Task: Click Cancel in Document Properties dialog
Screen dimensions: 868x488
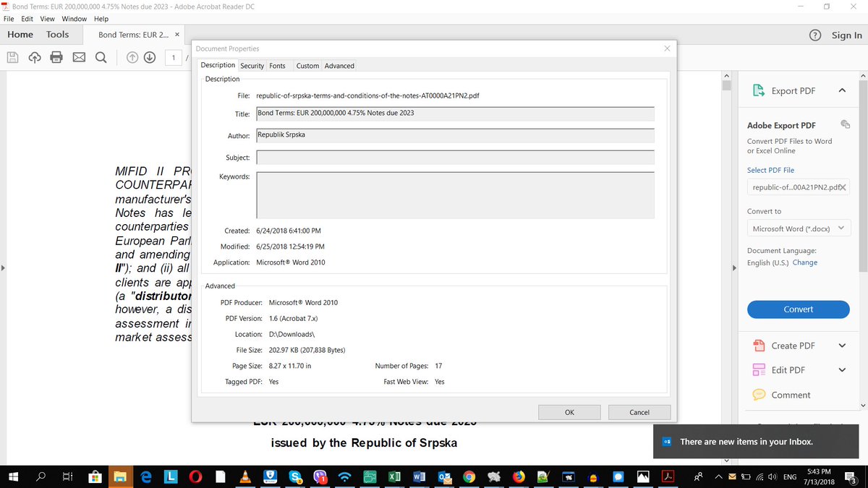Action: 639,412
